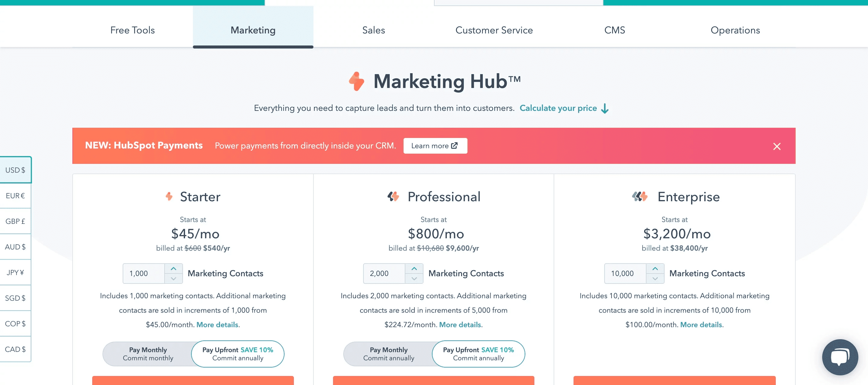Go to the CMS tab
The image size is (868, 385).
coord(615,30)
